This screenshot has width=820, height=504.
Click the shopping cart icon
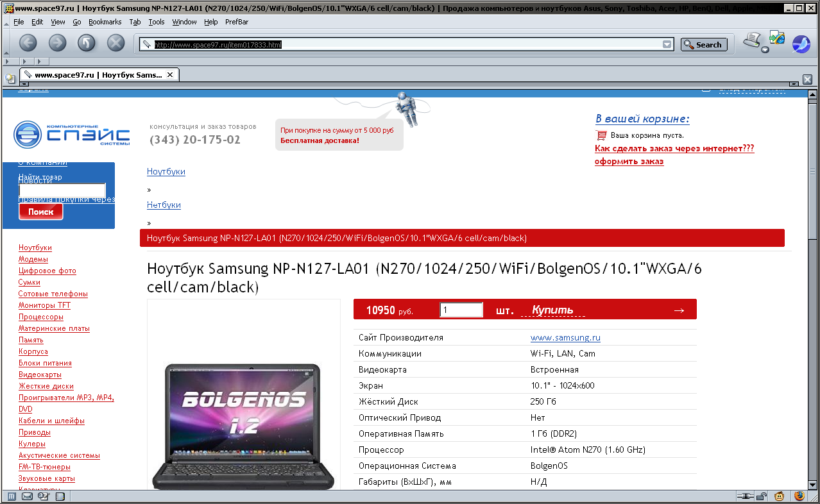(601, 135)
